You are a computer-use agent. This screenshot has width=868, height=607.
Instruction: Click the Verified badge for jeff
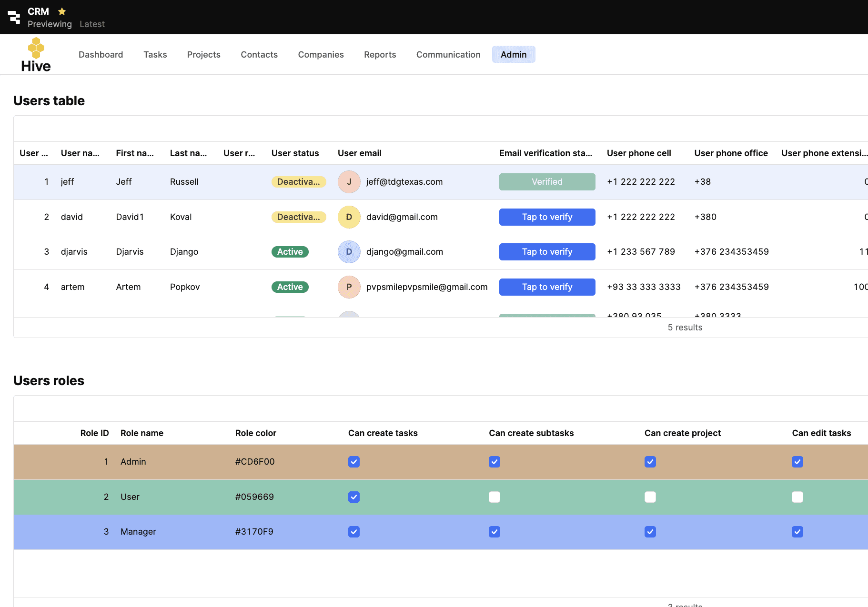[x=546, y=181]
